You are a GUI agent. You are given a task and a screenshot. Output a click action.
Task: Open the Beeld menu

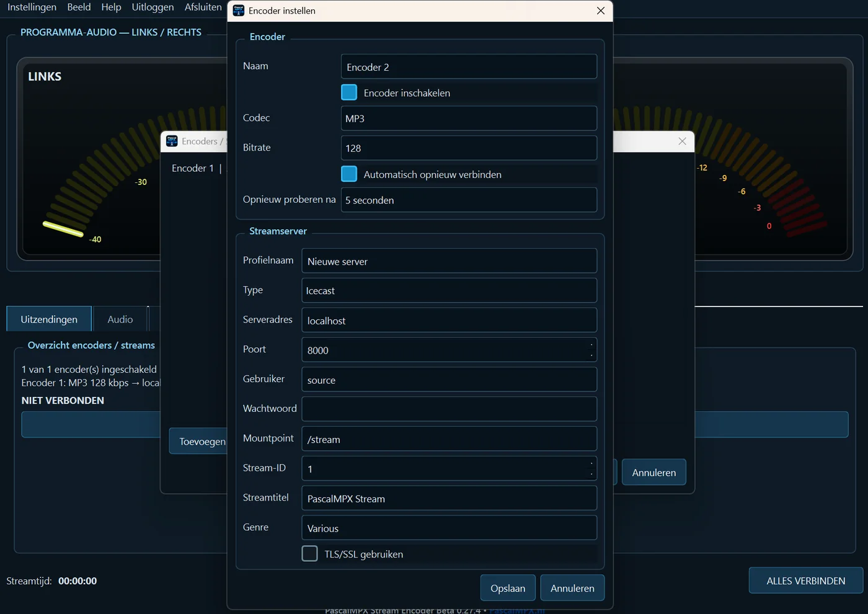79,7
